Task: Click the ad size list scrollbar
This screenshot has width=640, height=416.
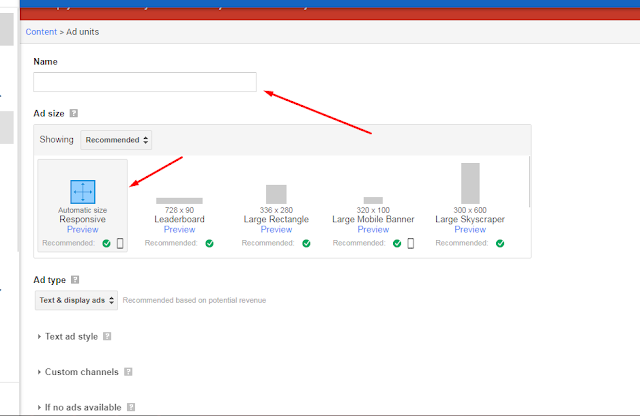Action: tap(529, 182)
